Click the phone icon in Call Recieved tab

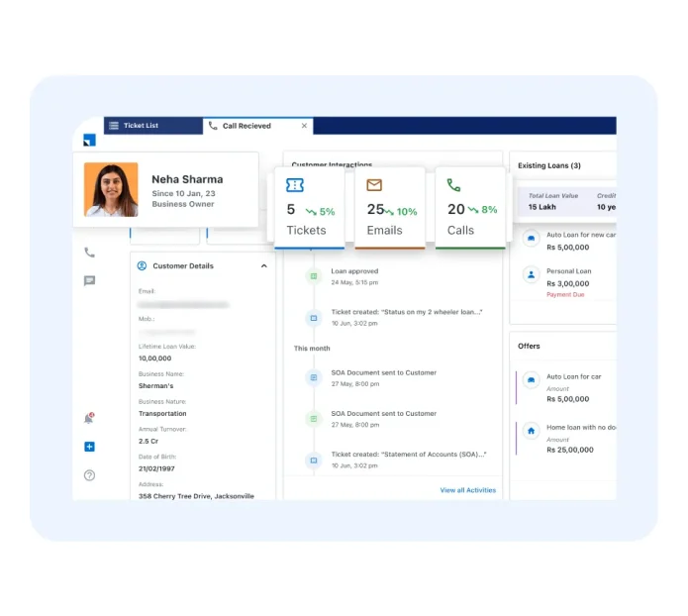pyautogui.click(x=213, y=126)
